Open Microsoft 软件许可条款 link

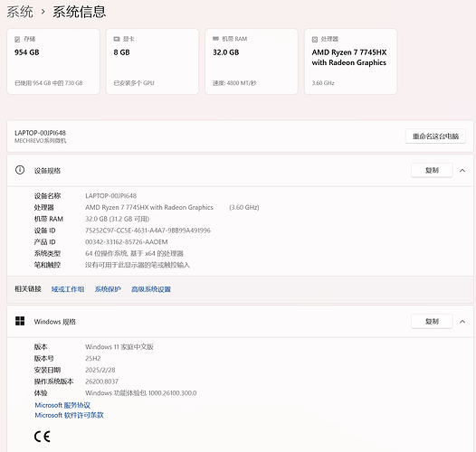coord(69,415)
